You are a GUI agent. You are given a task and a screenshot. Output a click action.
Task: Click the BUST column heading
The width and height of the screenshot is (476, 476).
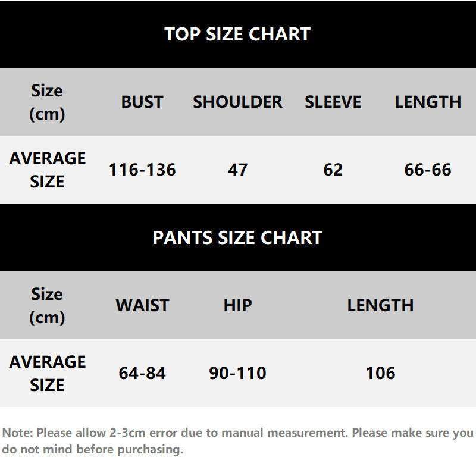click(142, 102)
